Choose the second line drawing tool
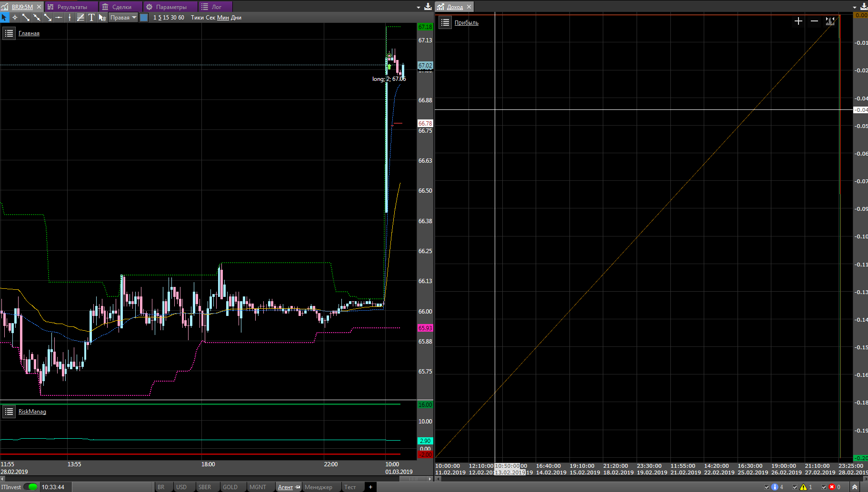 pos(37,18)
